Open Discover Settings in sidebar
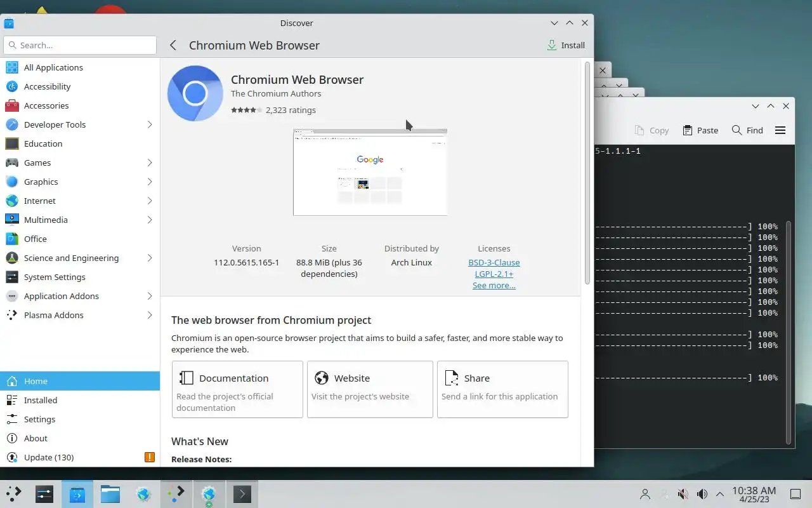The width and height of the screenshot is (812, 508). (x=80, y=419)
